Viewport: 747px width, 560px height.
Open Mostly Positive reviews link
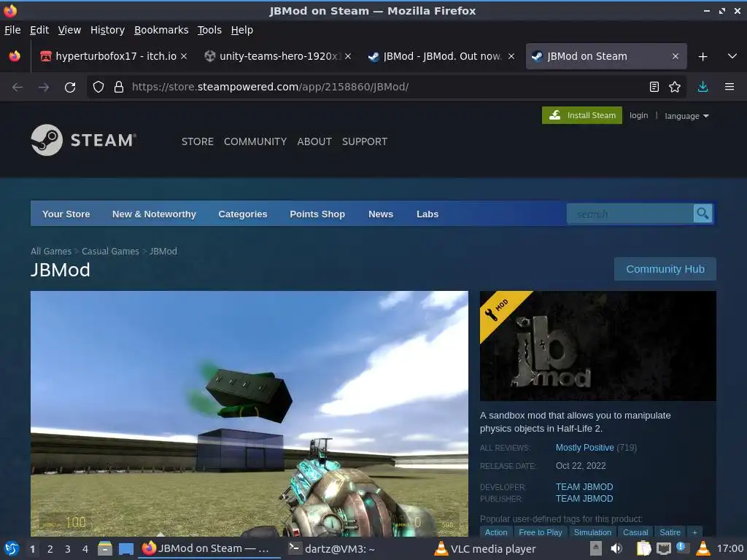584,448
